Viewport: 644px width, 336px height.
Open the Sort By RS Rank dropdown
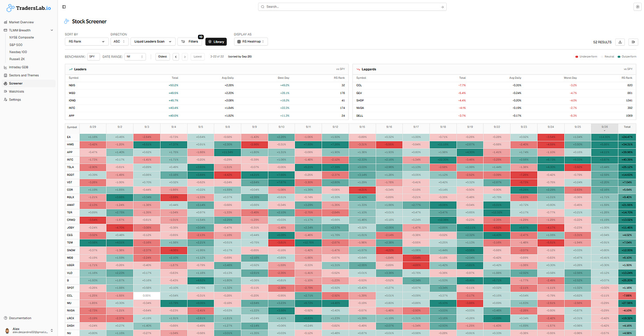click(x=87, y=42)
